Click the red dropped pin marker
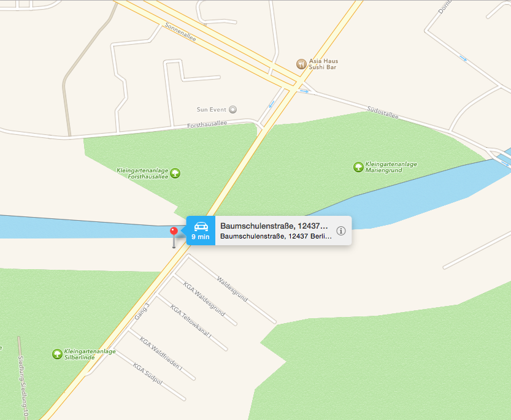 (x=174, y=232)
